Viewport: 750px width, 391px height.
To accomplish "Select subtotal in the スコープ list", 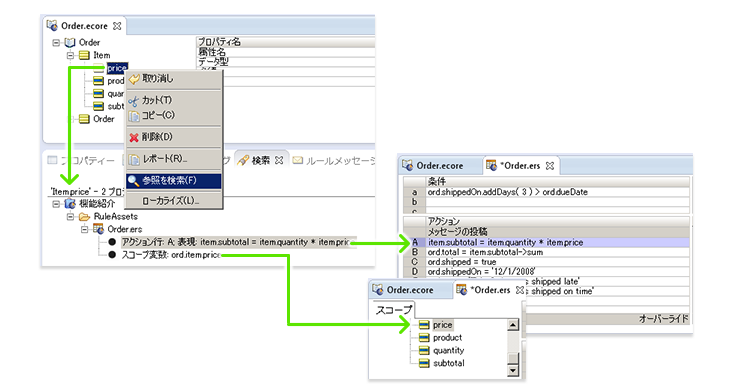I will [x=449, y=363].
